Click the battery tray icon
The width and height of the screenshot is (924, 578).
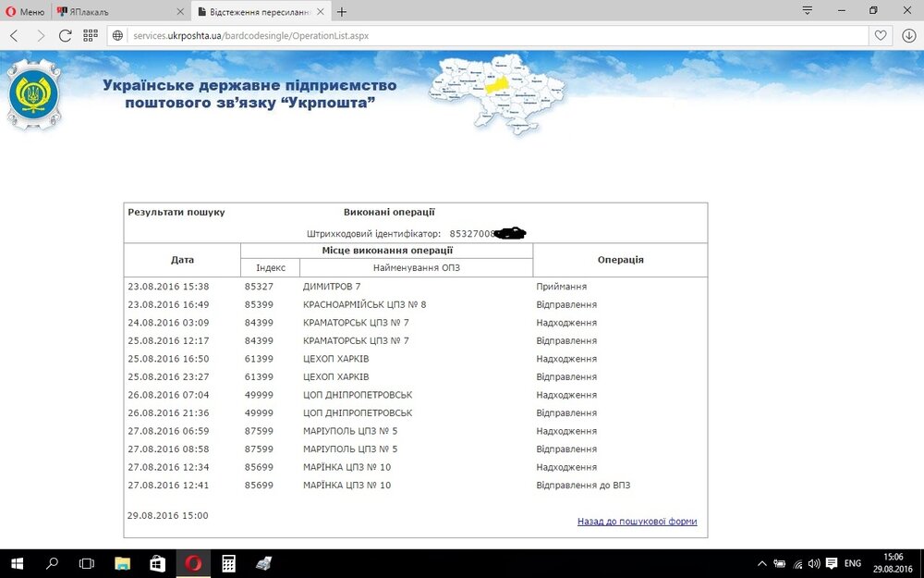780,564
